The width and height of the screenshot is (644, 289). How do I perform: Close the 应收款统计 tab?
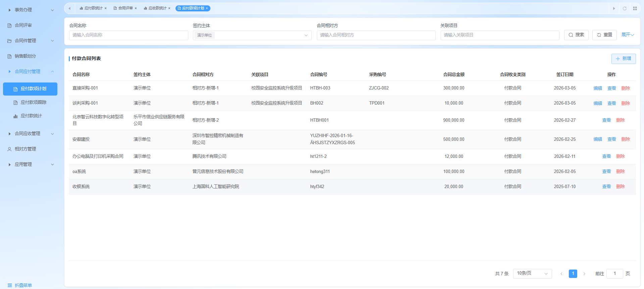click(x=169, y=8)
